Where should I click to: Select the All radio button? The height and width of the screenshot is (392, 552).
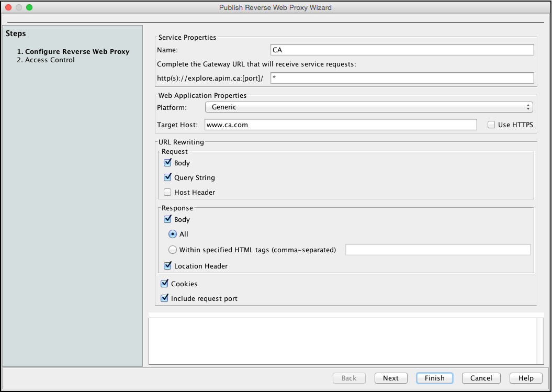coord(173,234)
